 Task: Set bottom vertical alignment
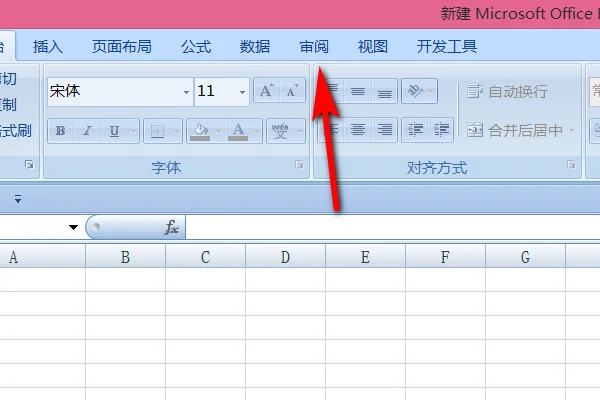click(385, 91)
